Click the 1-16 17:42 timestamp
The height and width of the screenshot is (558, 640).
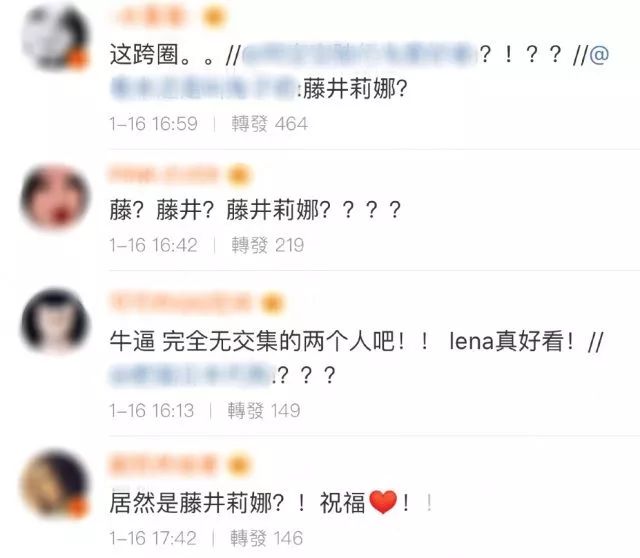coord(153,538)
